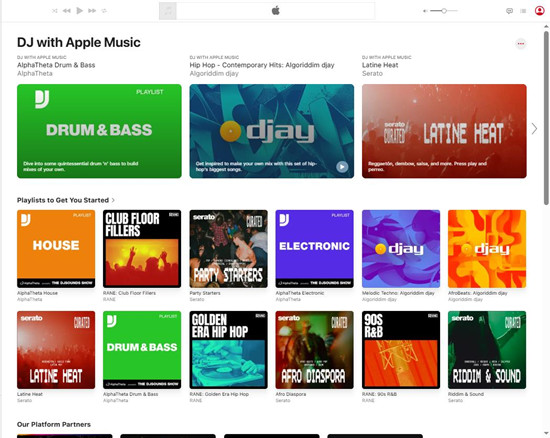Click 'AlphaTheta Electronic' caption text
550x438 pixels.
click(x=300, y=293)
